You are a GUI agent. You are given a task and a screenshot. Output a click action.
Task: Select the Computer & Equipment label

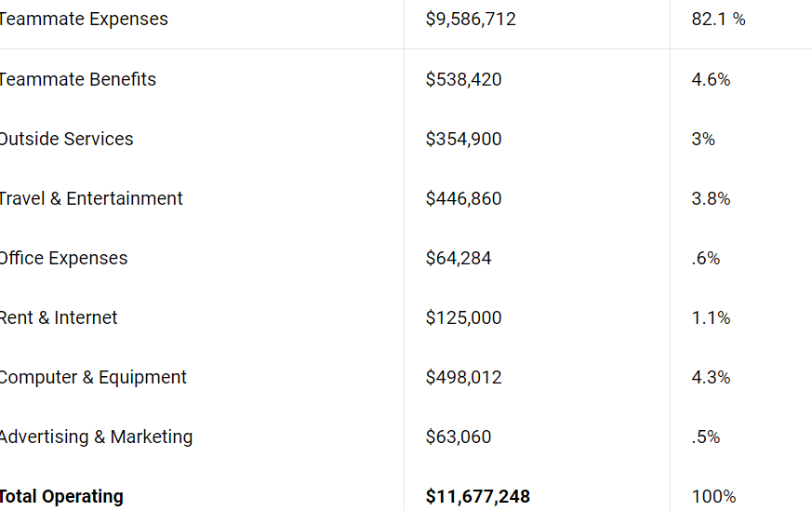click(93, 377)
